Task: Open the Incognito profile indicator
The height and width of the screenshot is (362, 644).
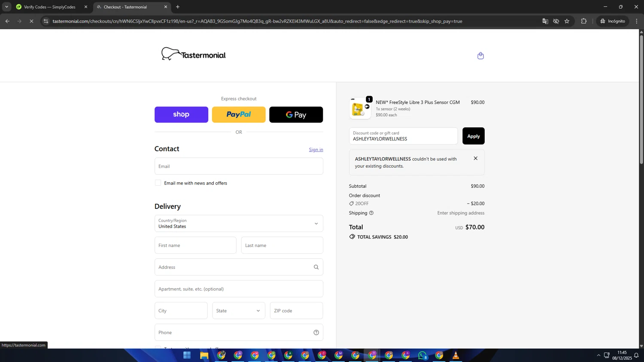Action: tap(613, 21)
